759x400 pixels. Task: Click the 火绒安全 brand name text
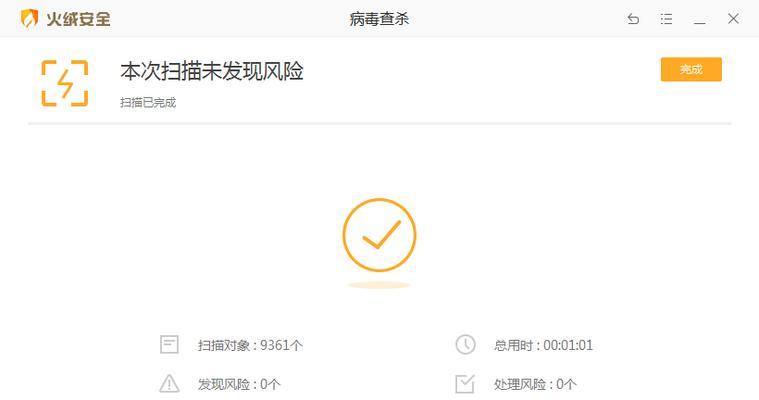point(78,19)
